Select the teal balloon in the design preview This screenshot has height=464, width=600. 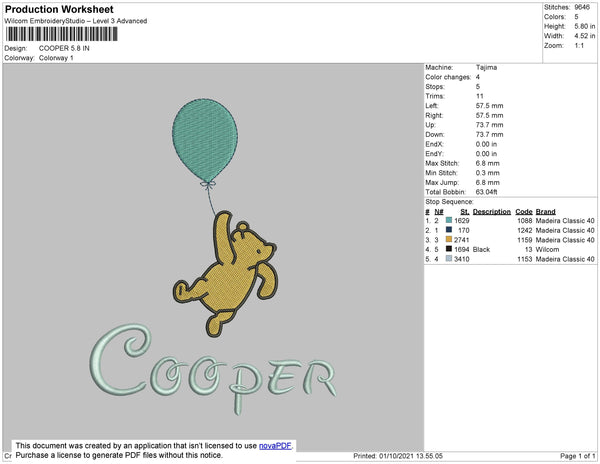205,140
